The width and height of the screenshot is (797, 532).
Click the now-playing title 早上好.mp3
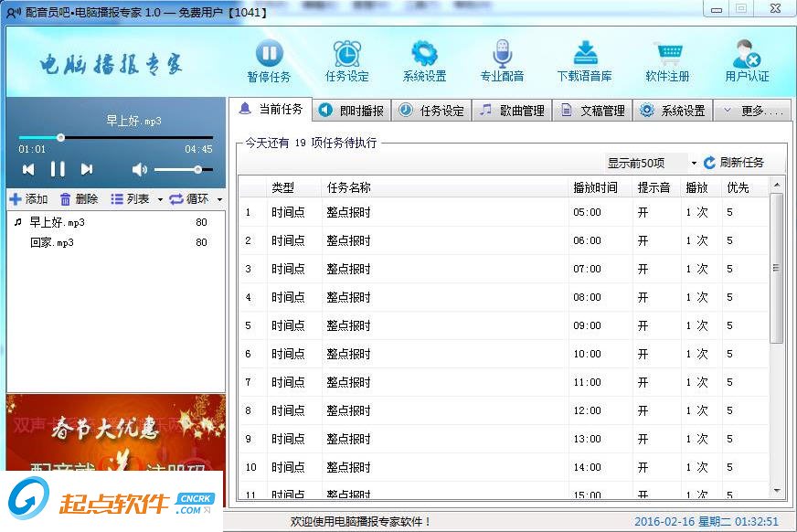pos(133,121)
